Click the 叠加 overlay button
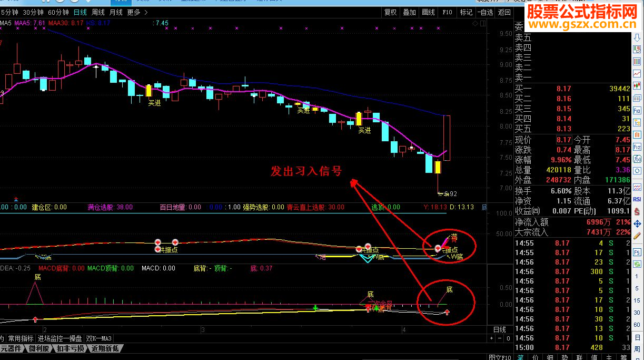 coord(409,12)
